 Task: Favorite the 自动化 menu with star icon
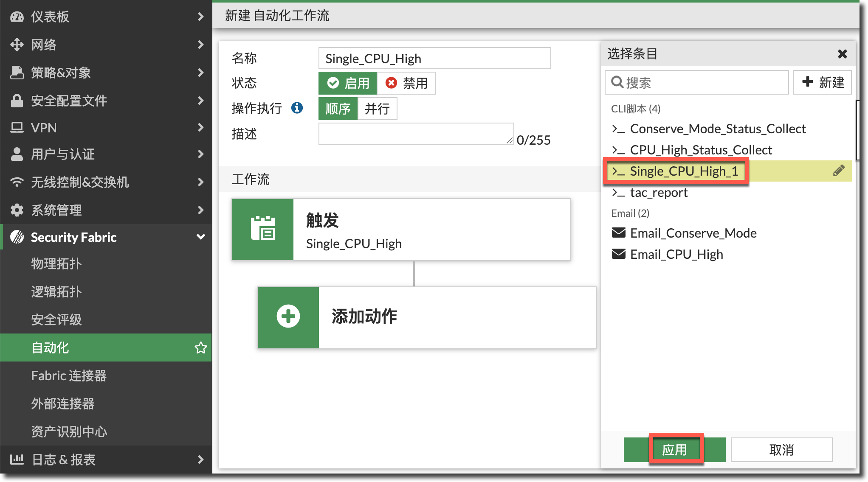[200, 348]
